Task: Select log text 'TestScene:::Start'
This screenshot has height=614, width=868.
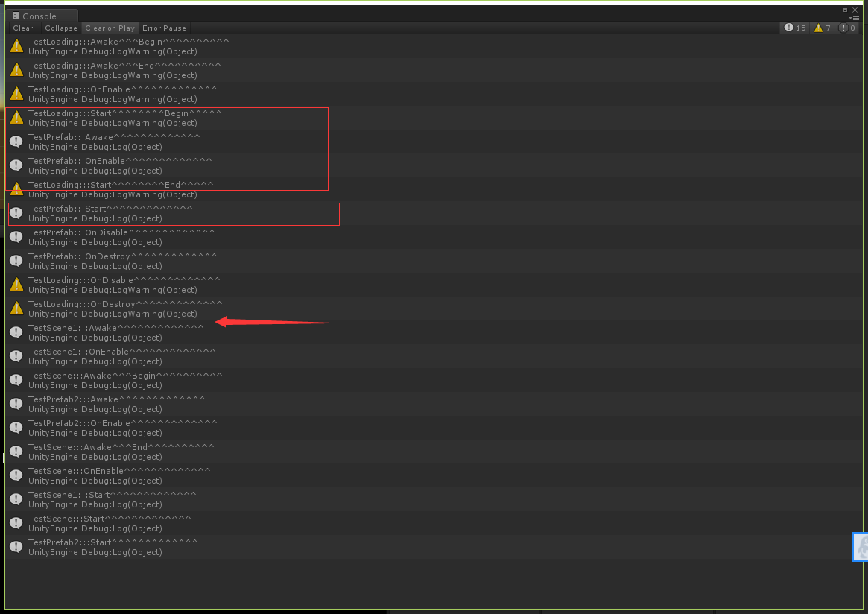Action: click(66, 518)
